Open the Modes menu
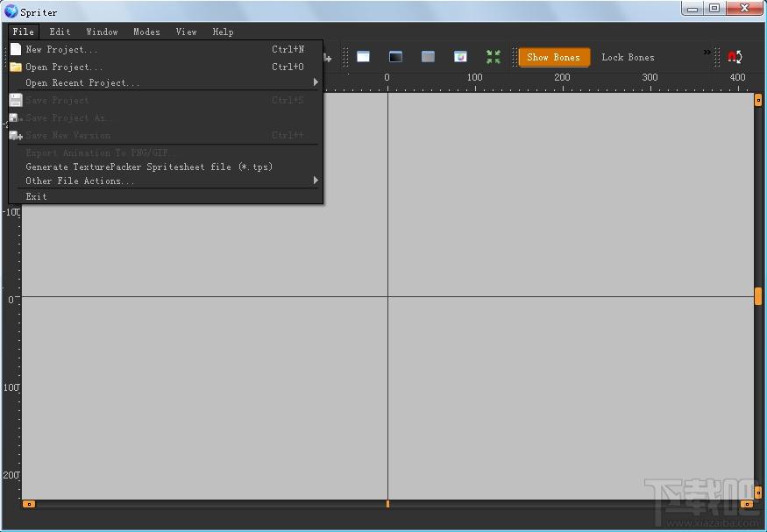 click(146, 32)
